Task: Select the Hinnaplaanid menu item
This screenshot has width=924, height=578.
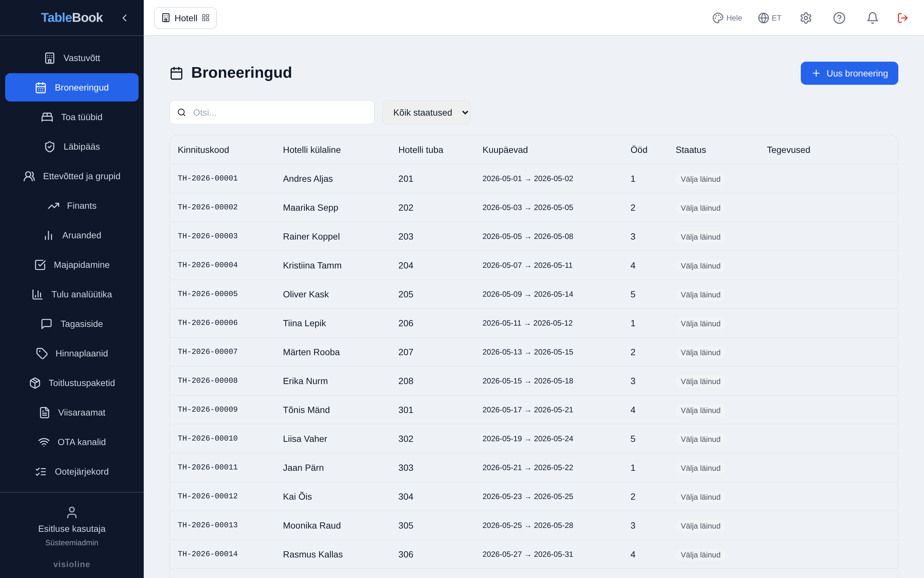Action: coord(72,354)
